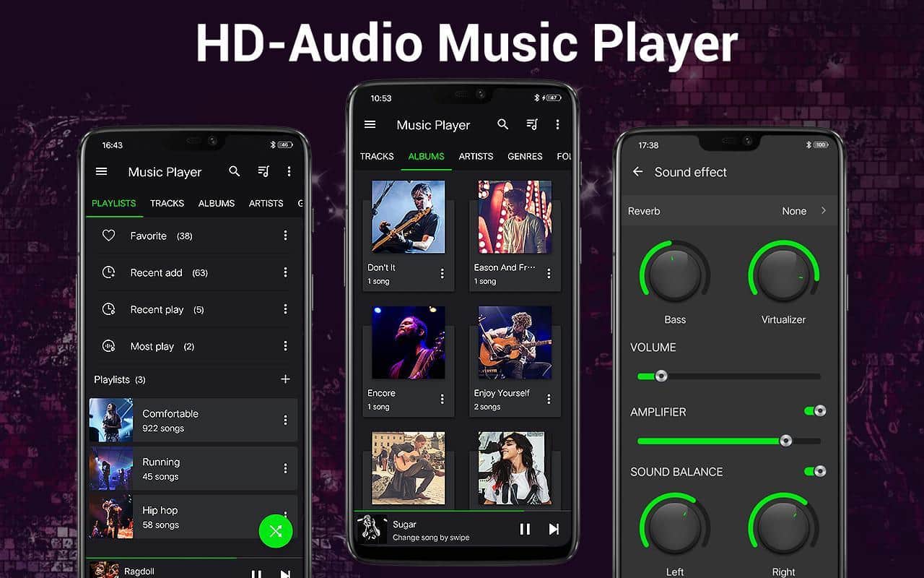Viewport: 924px width, 578px height.
Task: Open more options for Enjoy Yourself album
Action: tap(549, 399)
